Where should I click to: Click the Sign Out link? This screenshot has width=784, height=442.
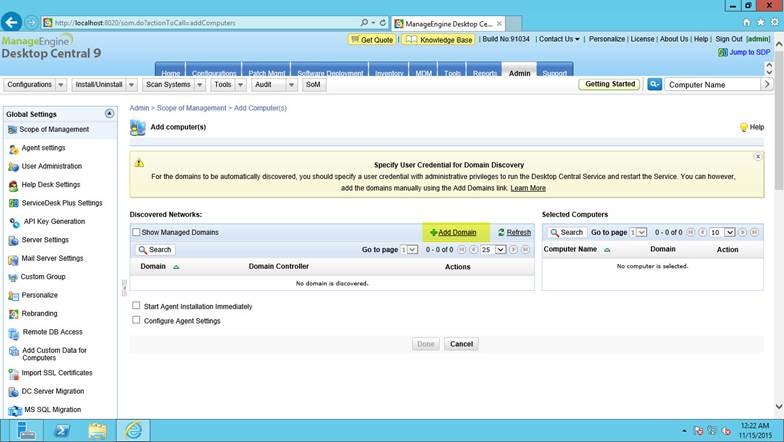point(728,39)
